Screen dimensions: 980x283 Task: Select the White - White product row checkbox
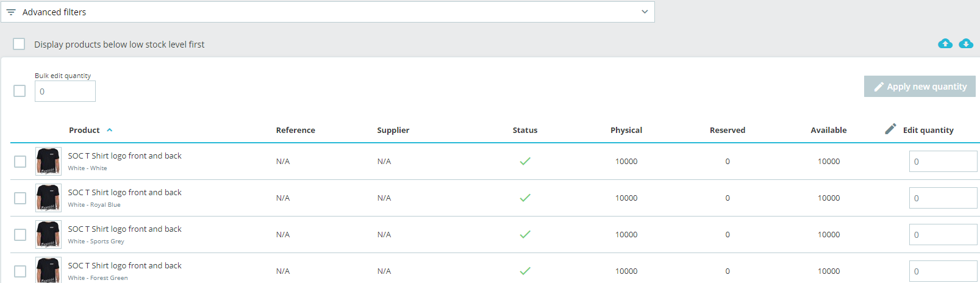point(20,162)
